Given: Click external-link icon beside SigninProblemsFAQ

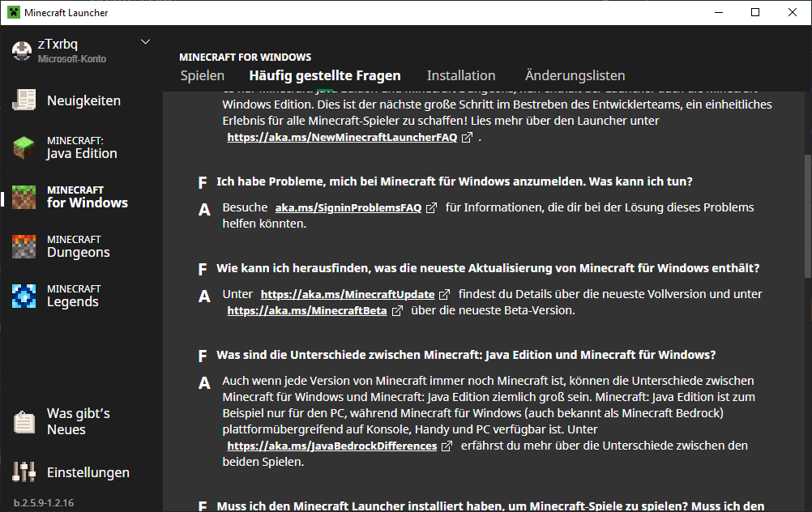Looking at the screenshot, I should click(431, 207).
